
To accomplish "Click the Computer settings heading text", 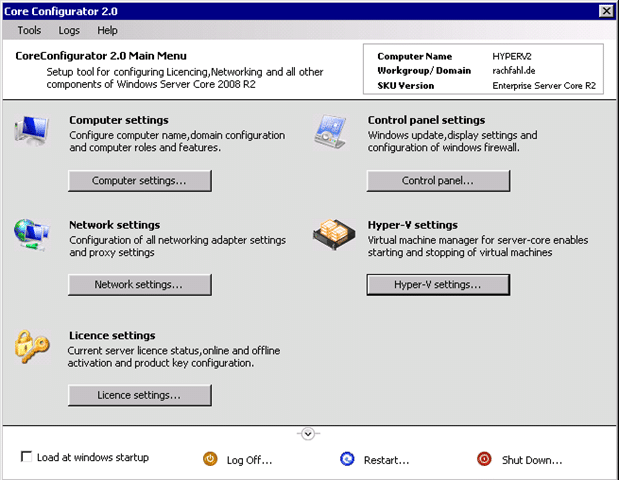I will tap(119, 120).
